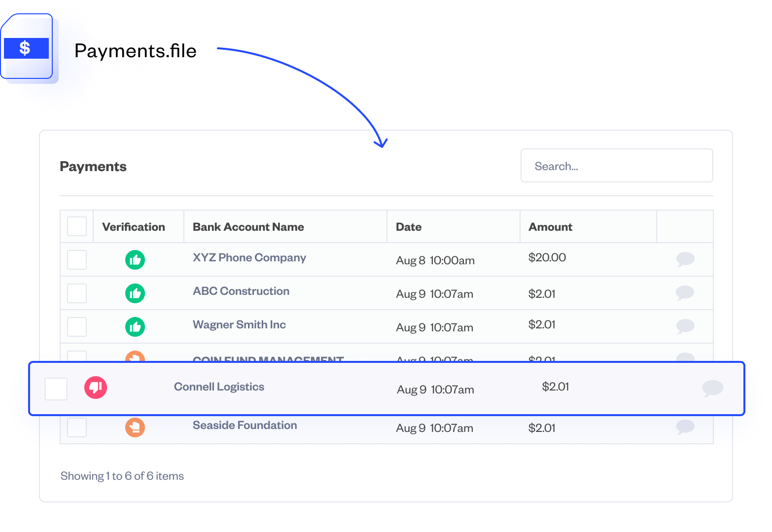This screenshot has height=532, width=772.
Task: Check the XYZ Phone Company row checkbox
Action: 77,260
